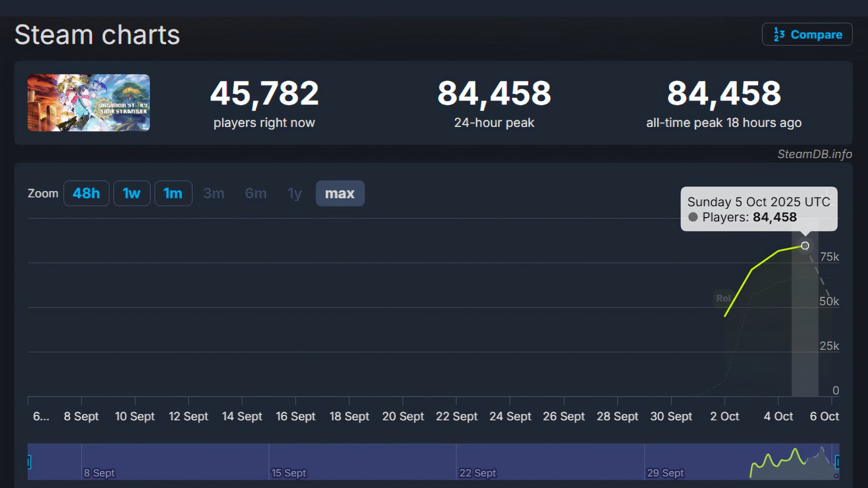Set zoom range to 48h
Image resolution: width=868 pixels, height=488 pixels.
coord(86,194)
